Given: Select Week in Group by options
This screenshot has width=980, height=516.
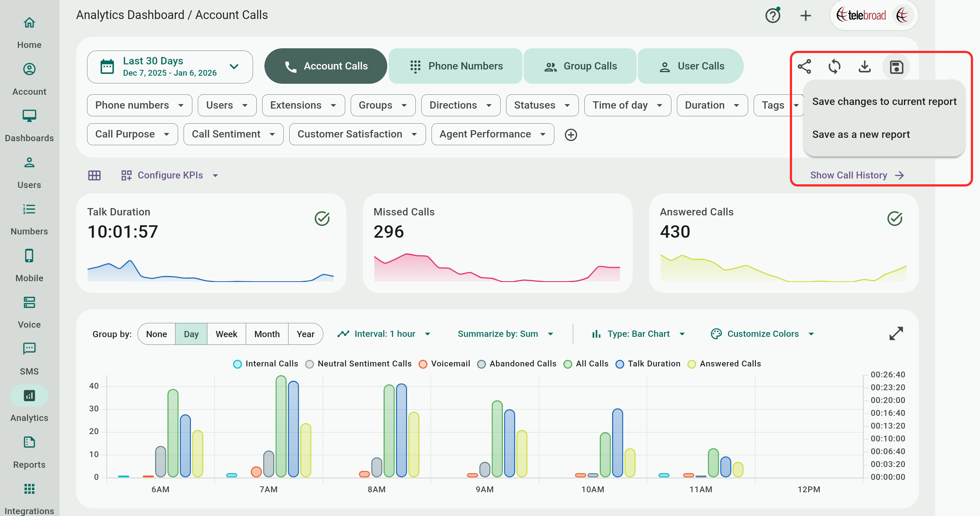Looking at the screenshot, I should 226,334.
